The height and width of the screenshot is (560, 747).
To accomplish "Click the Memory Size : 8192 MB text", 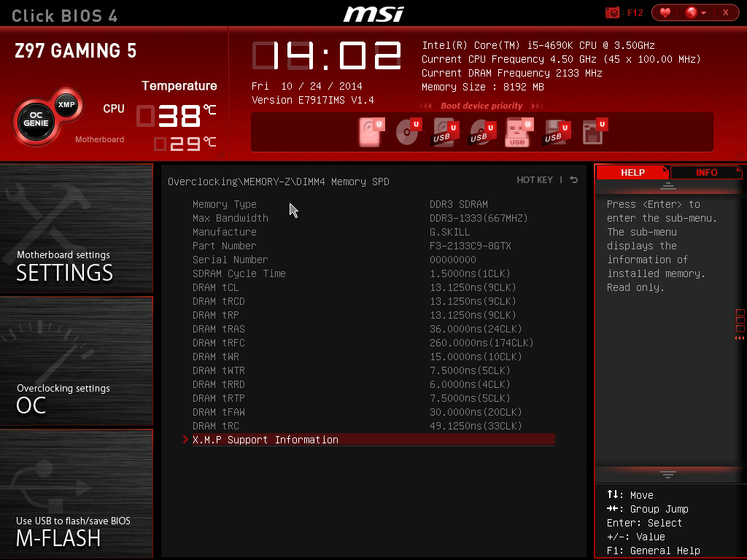I will (x=483, y=87).
